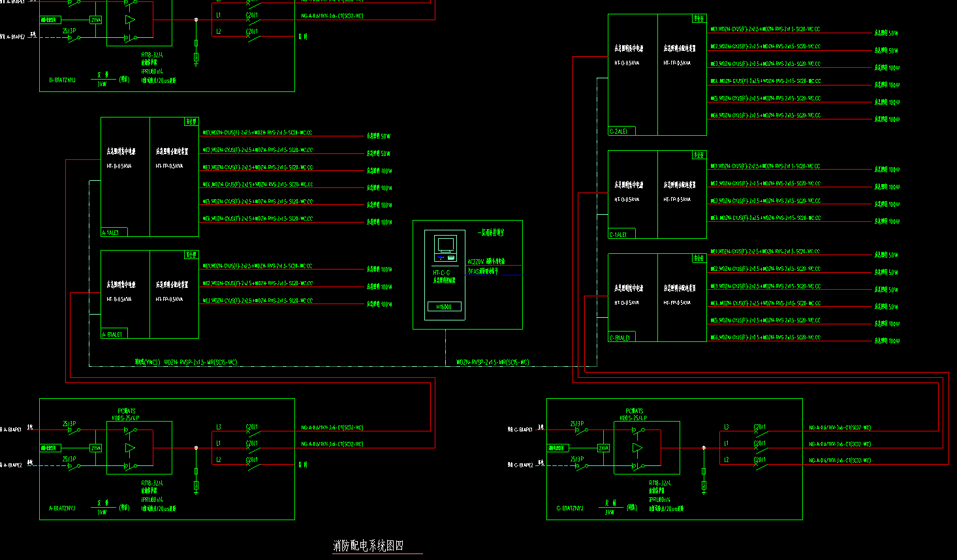
Task: Select ME6 circuit text of A-1ALE1 panel
Action: click(257, 219)
